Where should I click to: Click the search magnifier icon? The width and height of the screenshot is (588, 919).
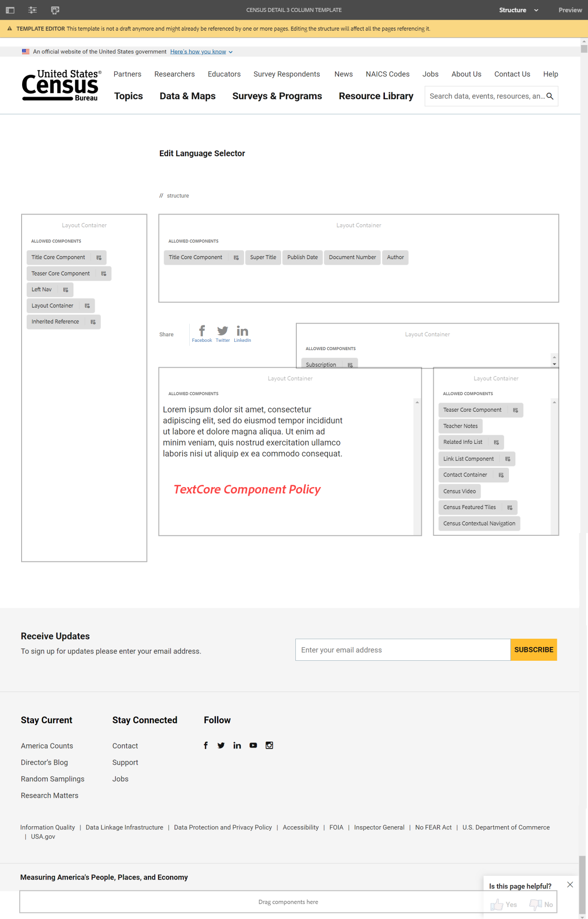(550, 96)
